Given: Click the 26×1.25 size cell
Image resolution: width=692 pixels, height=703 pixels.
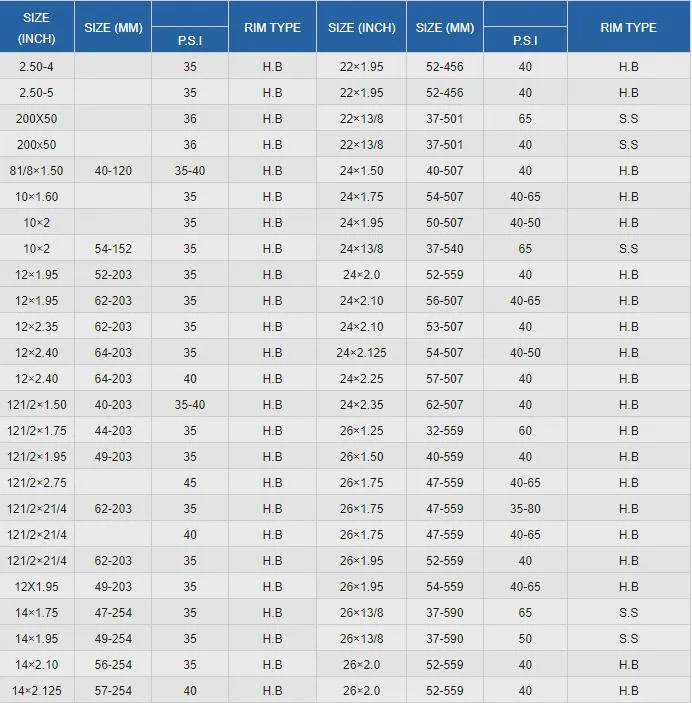Looking at the screenshot, I should click(x=361, y=431).
